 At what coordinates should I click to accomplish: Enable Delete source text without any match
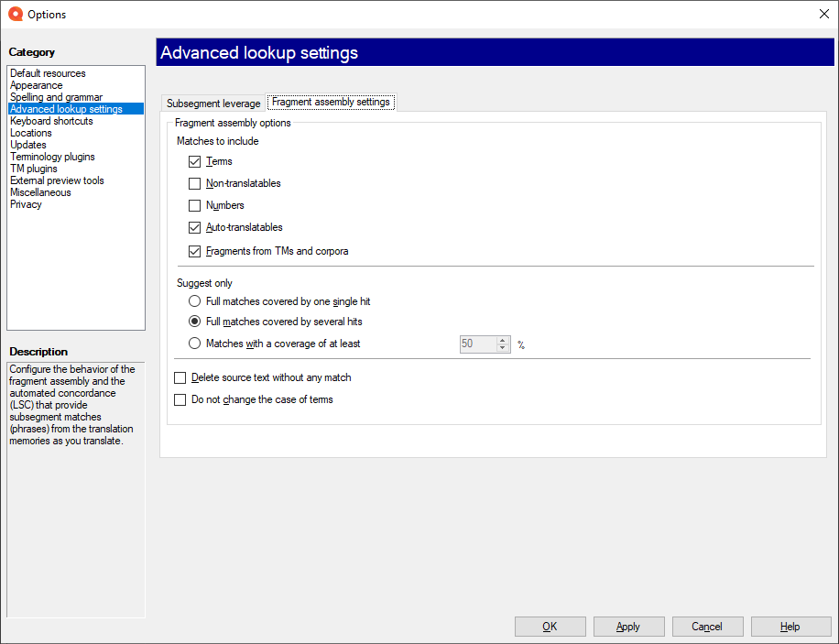[x=180, y=377]
